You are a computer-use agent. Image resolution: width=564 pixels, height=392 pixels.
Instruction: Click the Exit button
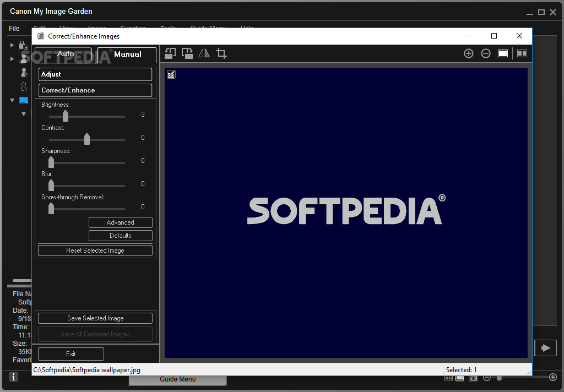71,354
